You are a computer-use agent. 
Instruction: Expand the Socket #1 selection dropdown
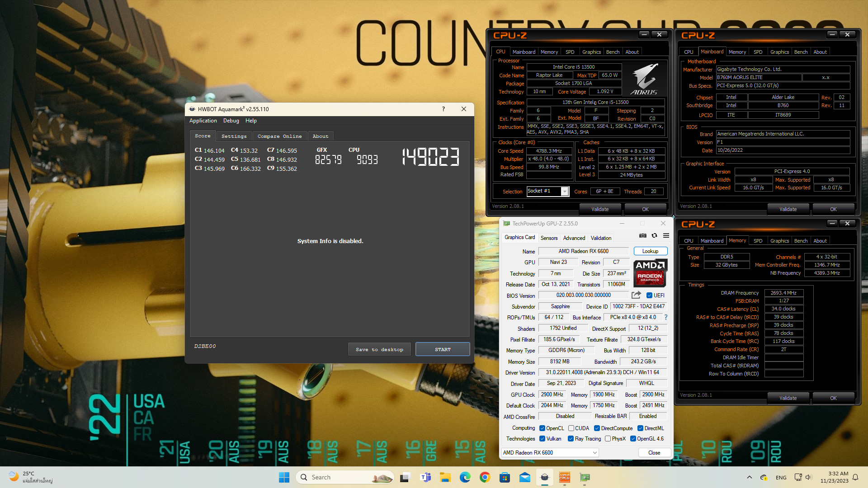pyautogui.click(x=565, y=192)
